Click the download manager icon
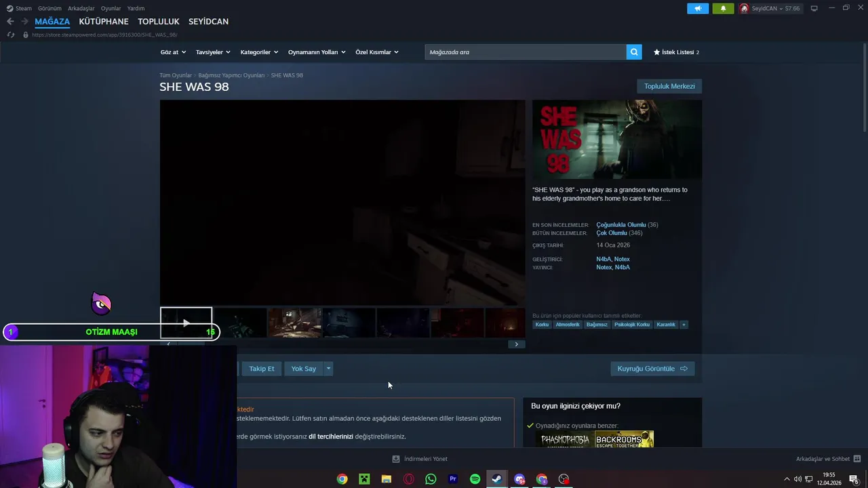The height and width of the screenshot is (488, 868). coord(396,459)
